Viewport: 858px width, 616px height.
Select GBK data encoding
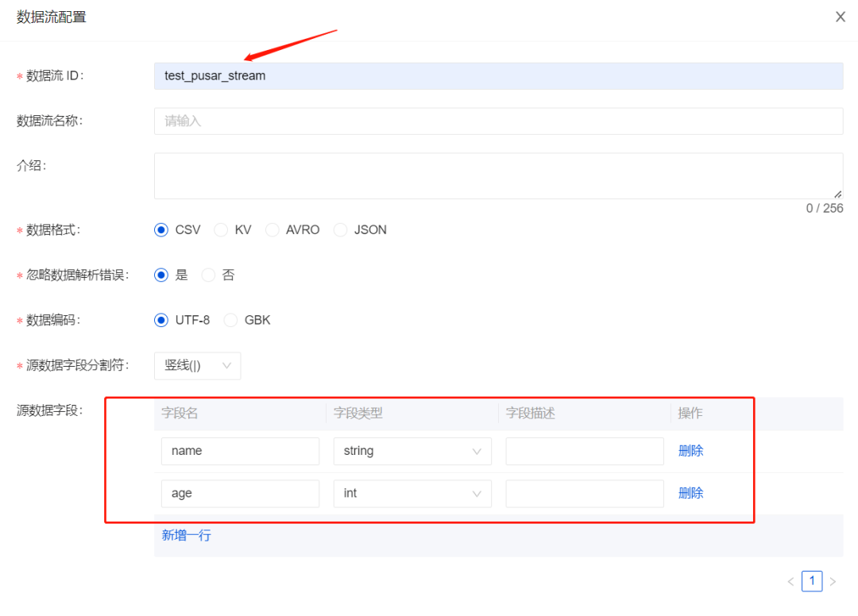pos(231,321)
